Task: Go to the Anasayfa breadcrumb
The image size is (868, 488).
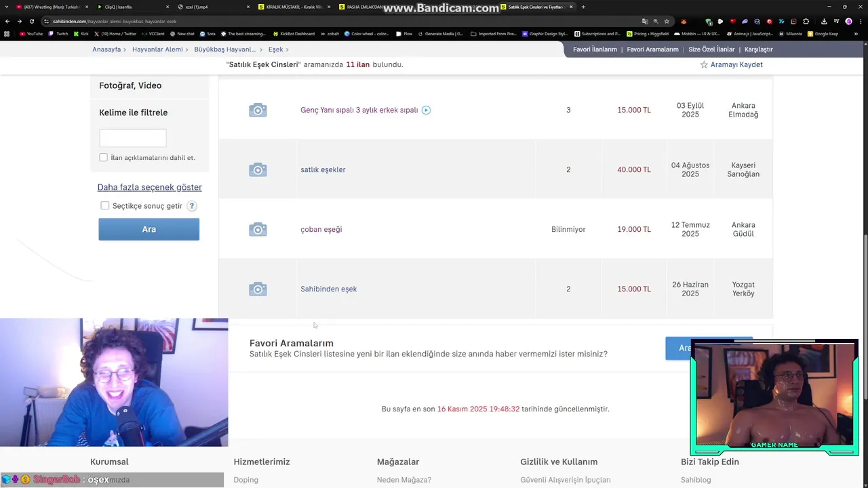Action: coord(106,49)
